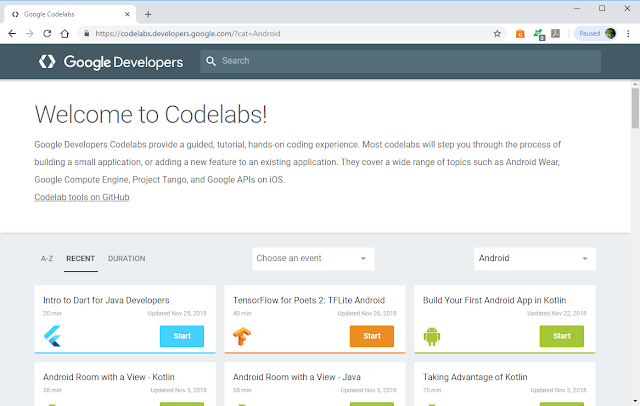The image size is (640, 406).
Task: Open Build Your First Android App in Kotlin title
Action: click(x=494, y=300)
